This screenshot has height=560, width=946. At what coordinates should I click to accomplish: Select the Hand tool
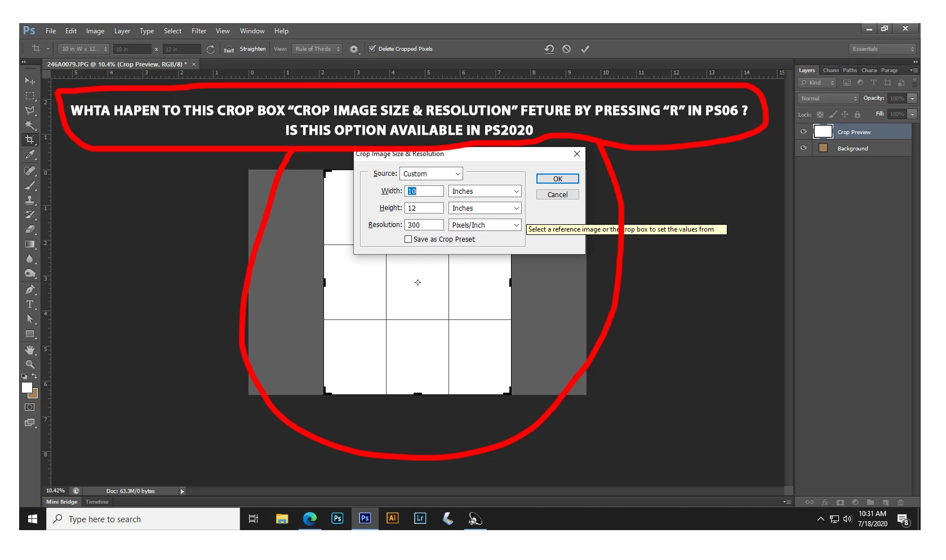30,350
